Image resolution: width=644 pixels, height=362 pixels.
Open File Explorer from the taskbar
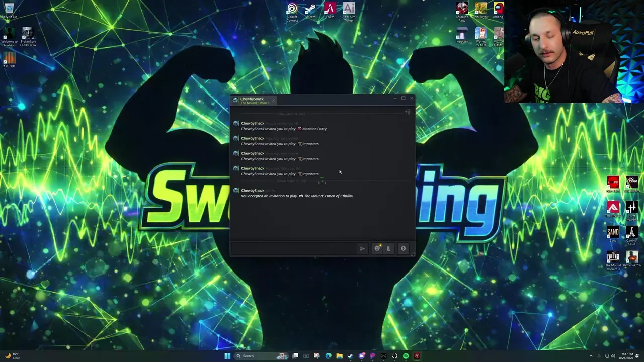coord(339,356)
